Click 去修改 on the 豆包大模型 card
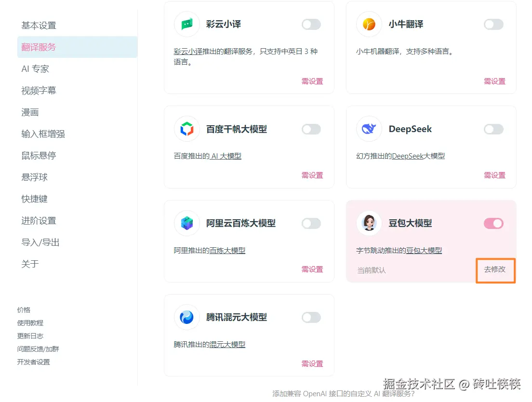Viewport: 532px width, 402px height. point(495,269)
